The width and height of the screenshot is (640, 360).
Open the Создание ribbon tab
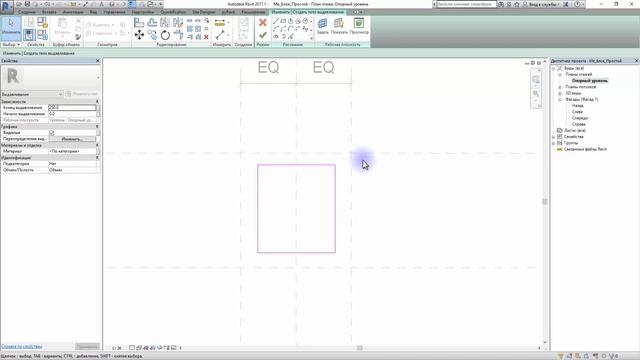(x=27, y=12)
